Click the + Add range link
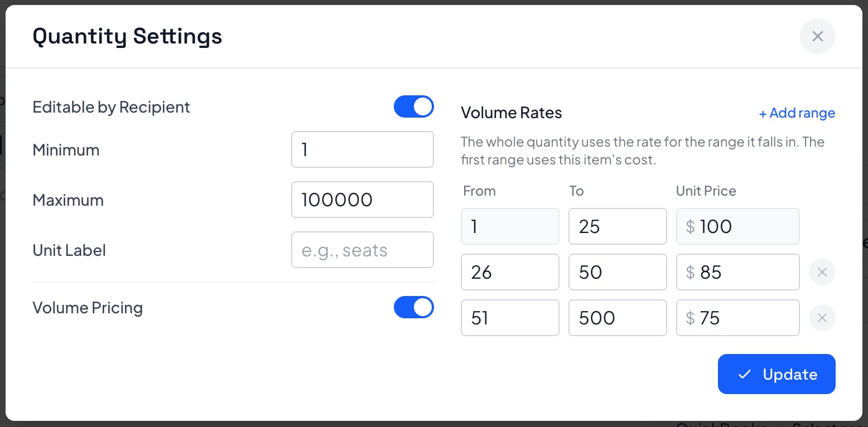868x427 pixels. [797, 113]
